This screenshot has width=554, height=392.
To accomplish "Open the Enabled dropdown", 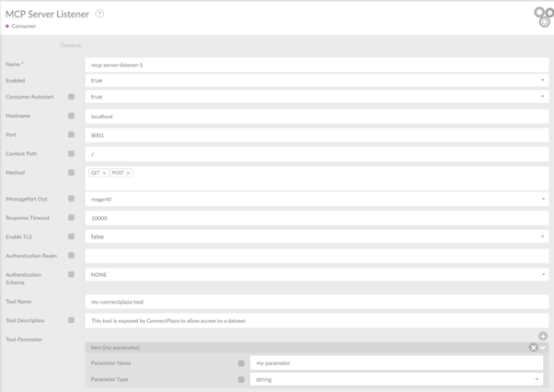I will click(x=316, y=80).
